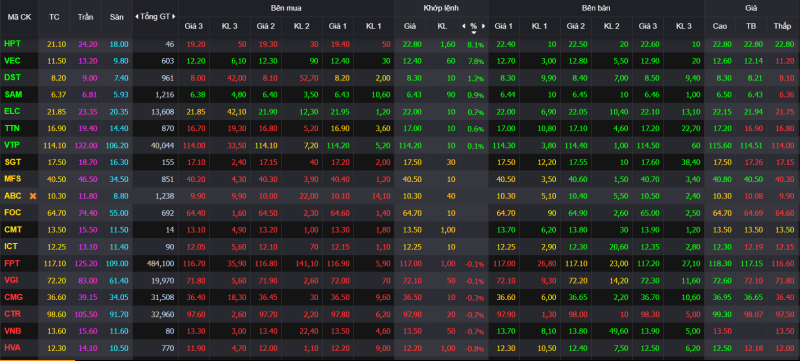
Task: Click CMG total value 31,508
Action: 163,297
